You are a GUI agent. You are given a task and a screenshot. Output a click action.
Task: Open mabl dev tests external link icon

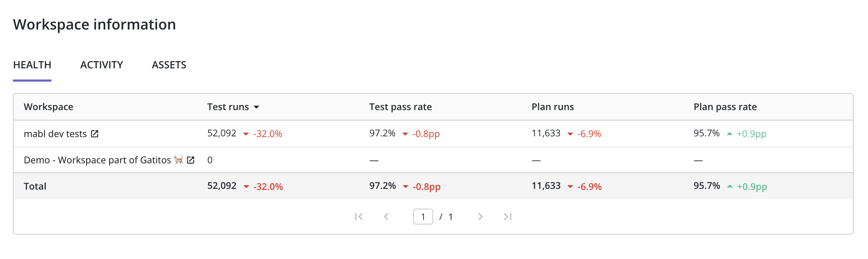click(95, 134)
